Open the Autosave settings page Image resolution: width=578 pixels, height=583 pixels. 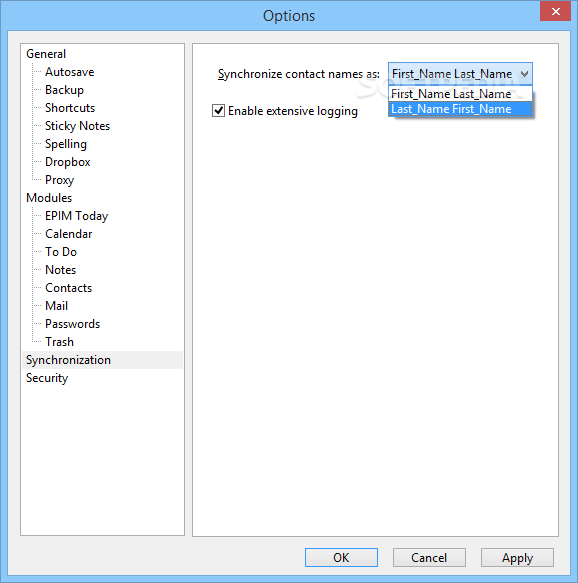(70, 72)
